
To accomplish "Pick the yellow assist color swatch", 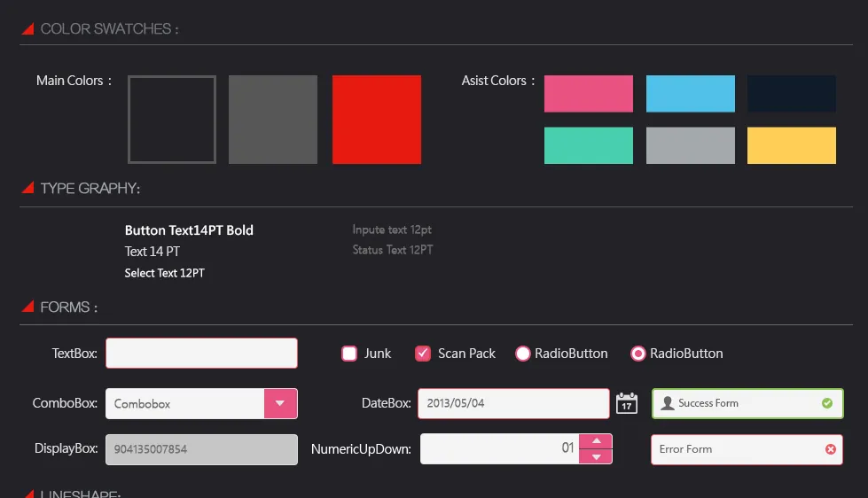I will coord(792,145).
